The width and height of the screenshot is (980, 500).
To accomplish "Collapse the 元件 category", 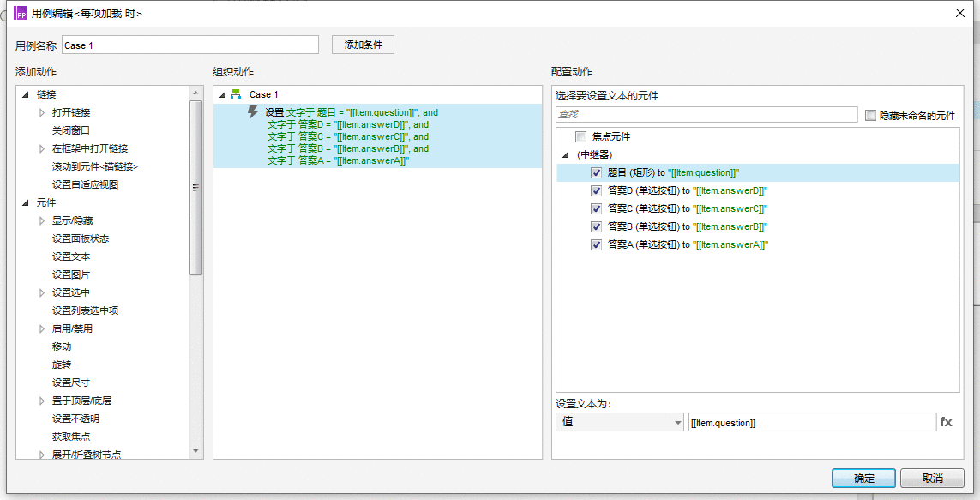I will [x=26, y=202].
